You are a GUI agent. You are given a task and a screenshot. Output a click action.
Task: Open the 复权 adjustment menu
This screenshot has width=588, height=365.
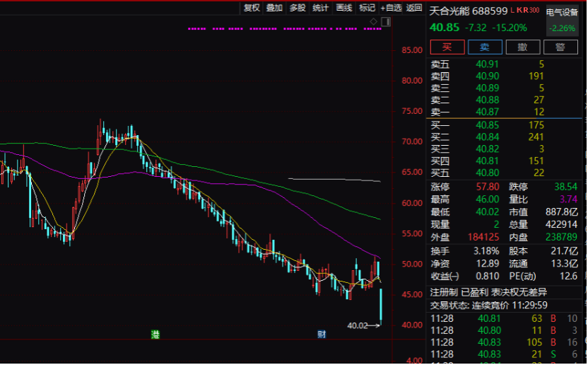point(252,8)
